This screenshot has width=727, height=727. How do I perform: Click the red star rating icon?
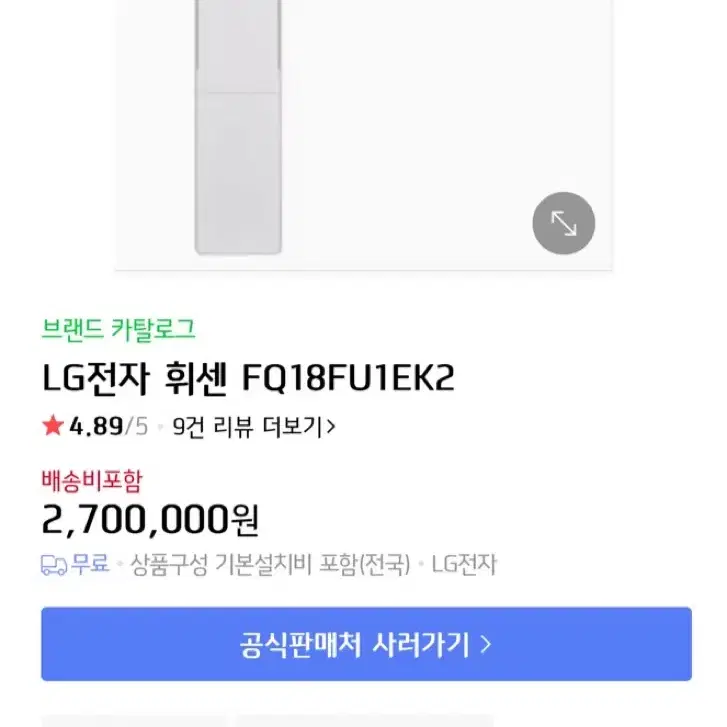click(x=53, y=427)
